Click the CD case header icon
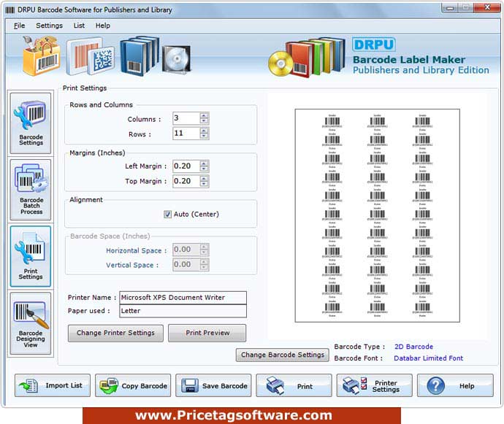 176,59
